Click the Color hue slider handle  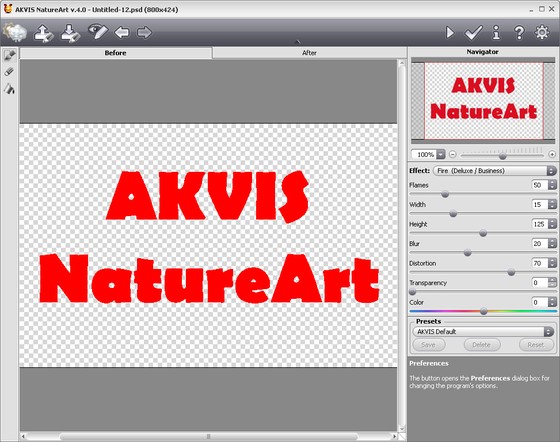[484, 311]
